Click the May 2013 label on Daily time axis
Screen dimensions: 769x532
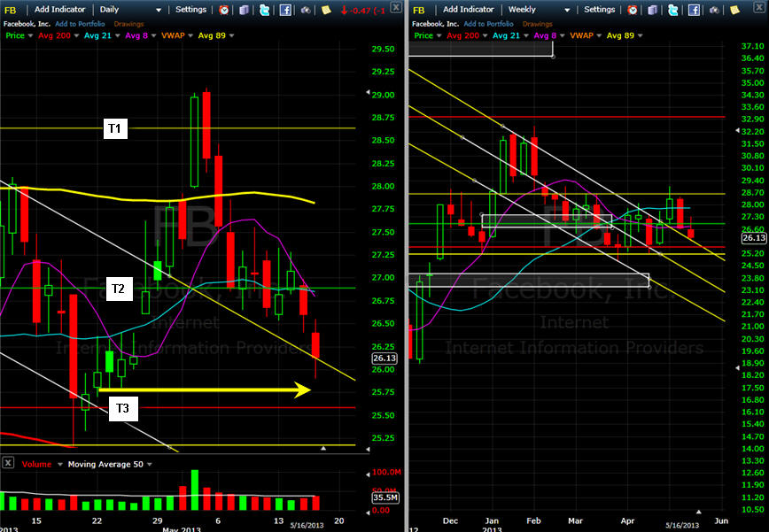point(182,529)
